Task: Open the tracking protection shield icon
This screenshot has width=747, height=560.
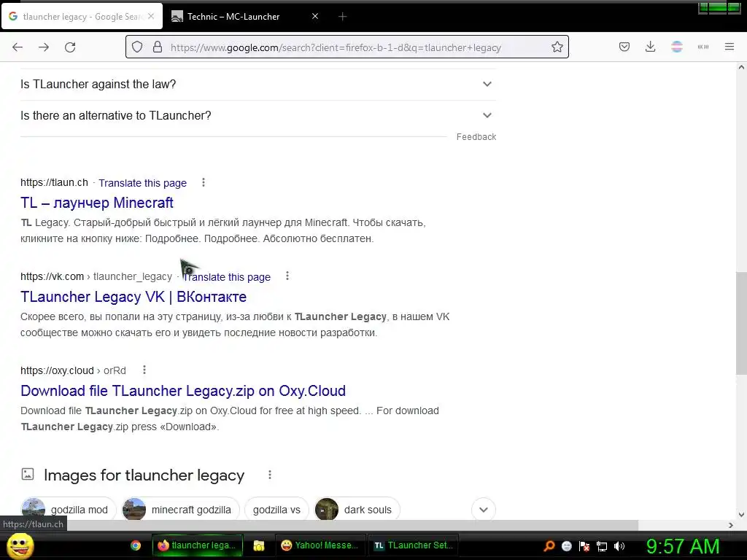Action: click(x=137, y=47)
